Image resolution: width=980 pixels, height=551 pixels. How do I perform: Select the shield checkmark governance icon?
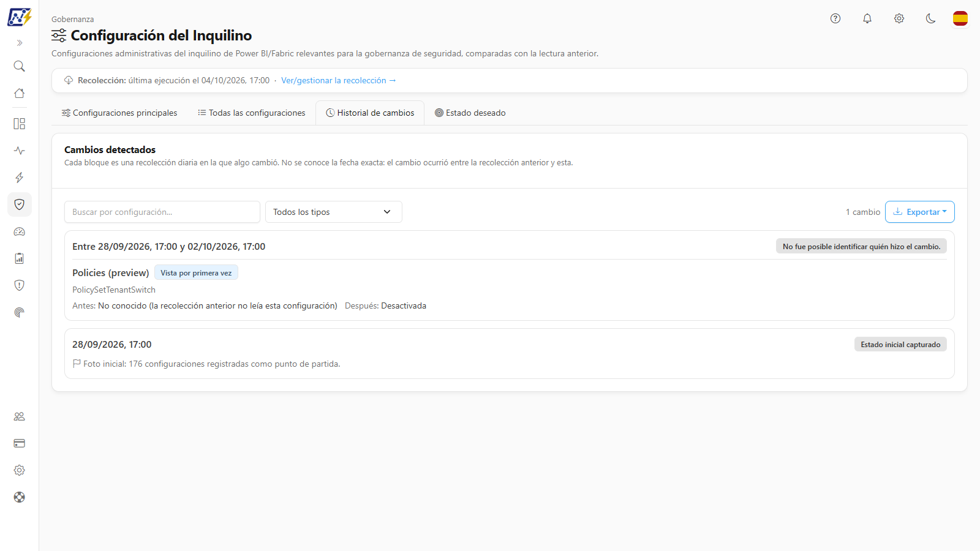coord(20,204)
